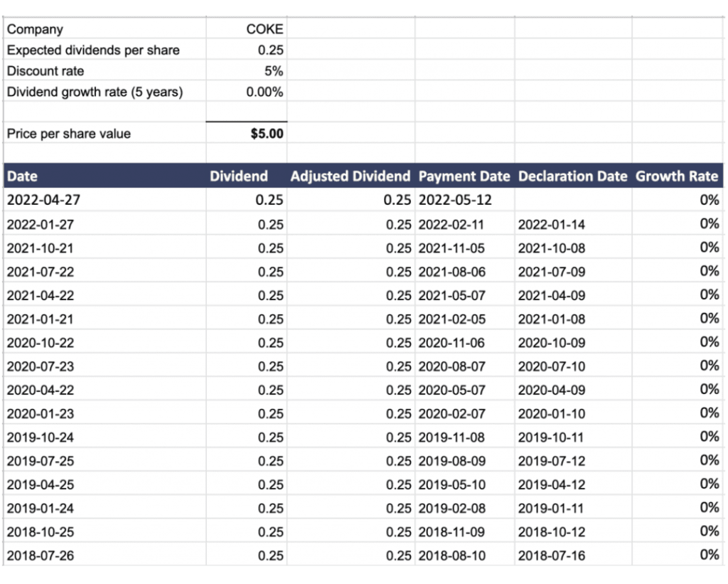The height and width of the screenshot is (584, 728).
Task: Click payment date 2020-11-06 cell
Action: pos(451,343)
